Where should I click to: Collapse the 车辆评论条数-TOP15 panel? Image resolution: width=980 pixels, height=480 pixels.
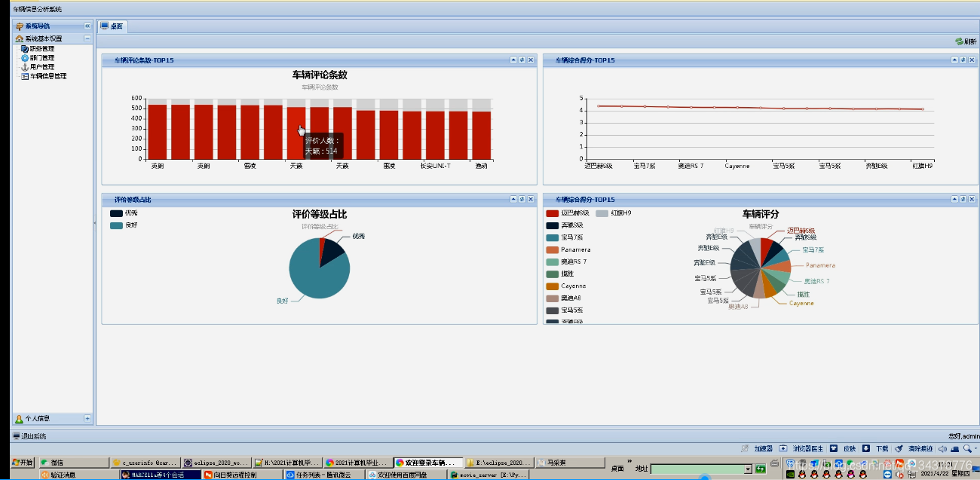tap(513, 60)
